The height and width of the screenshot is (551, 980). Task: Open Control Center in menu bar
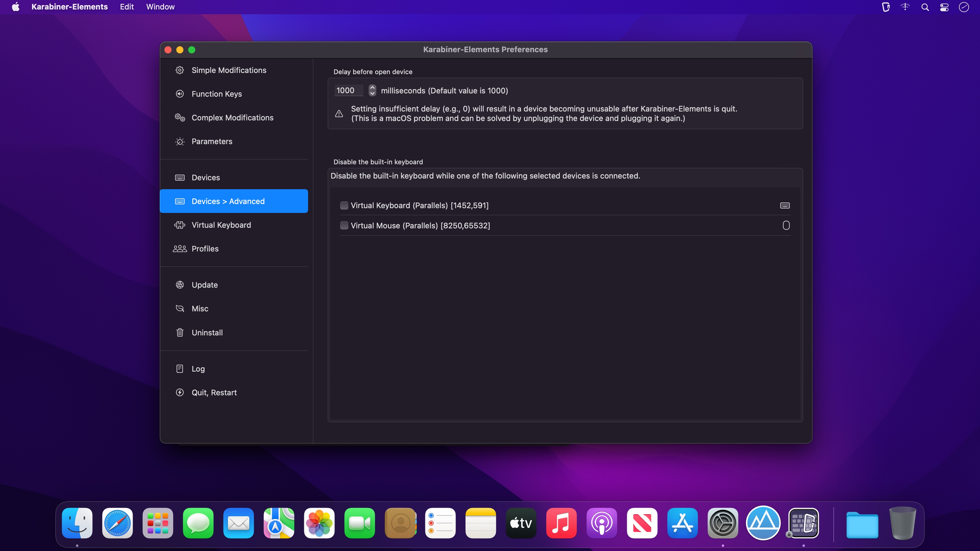coord(944,7)
